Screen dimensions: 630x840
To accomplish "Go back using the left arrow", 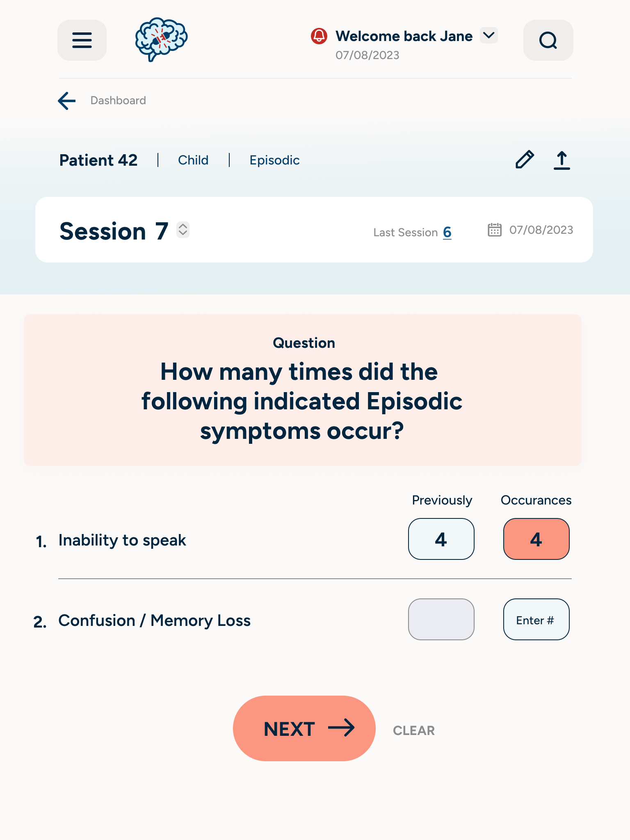I will point(67,100).
